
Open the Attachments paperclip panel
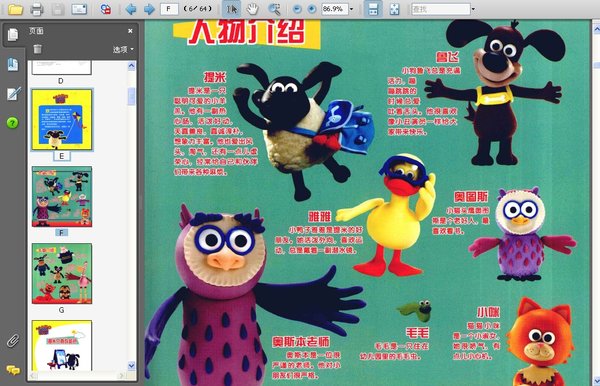13,340
